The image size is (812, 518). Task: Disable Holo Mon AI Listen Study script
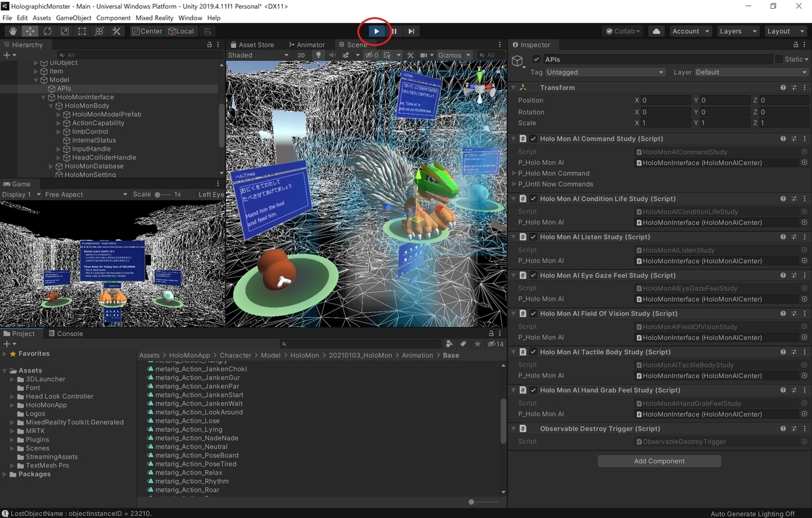pyautogui.click(x=533, y=237)
